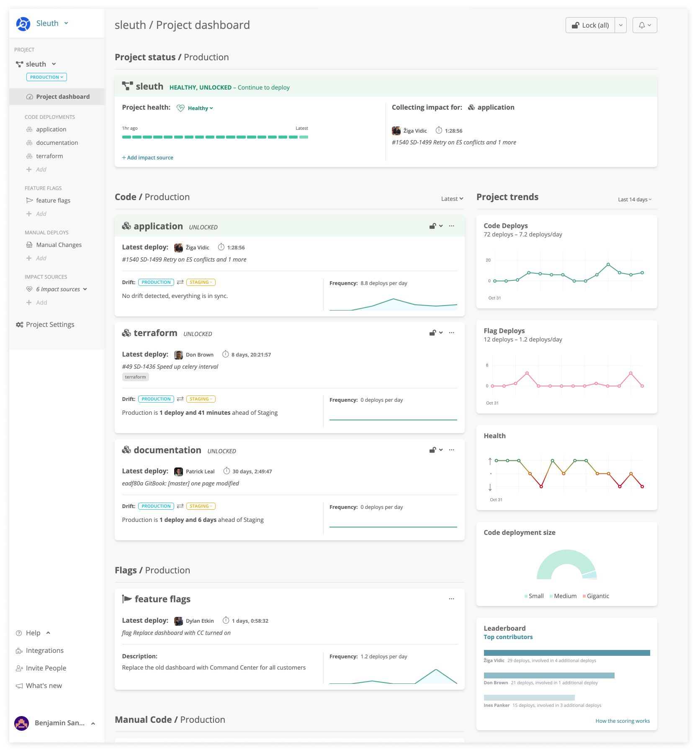Open terraform card more options menu
Screen dimensions: 700x755
pos(451,333)
